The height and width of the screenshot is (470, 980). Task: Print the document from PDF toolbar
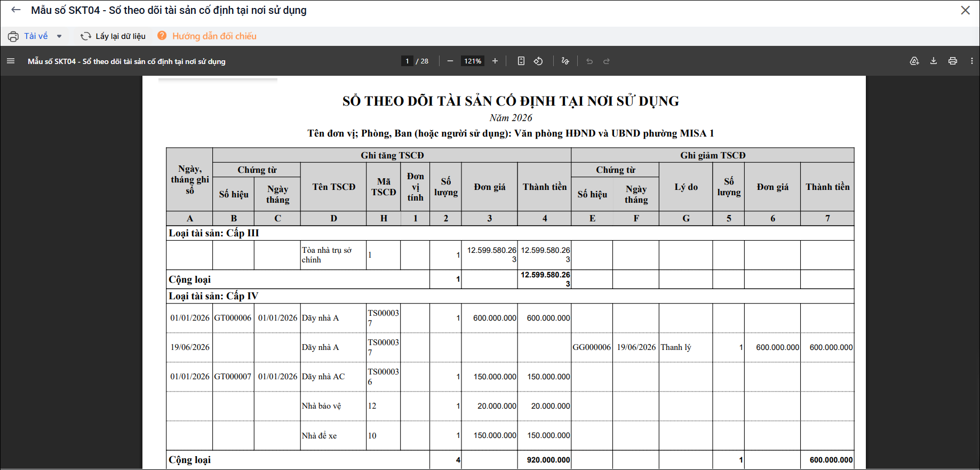tap(953, 61)
